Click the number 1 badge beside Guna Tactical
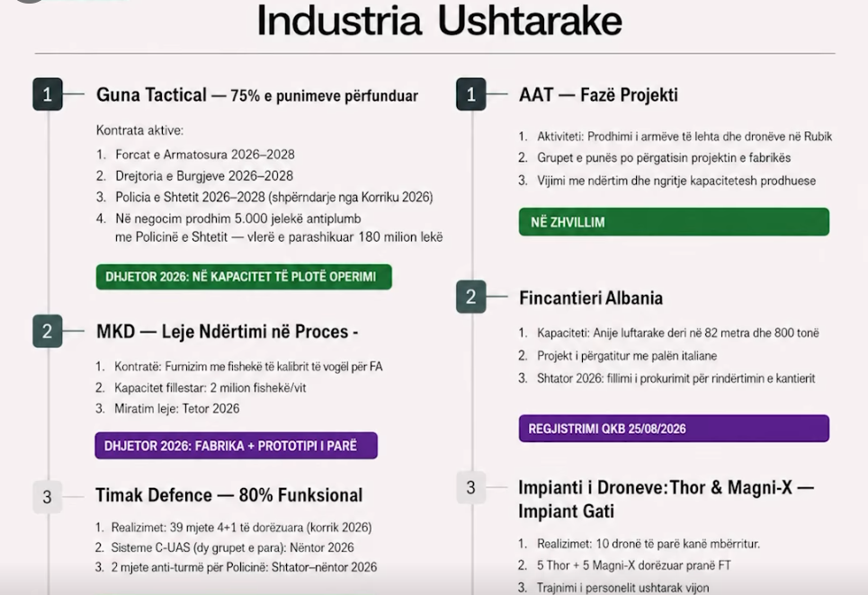This screenshot has height=595, width=868. click(48, 94)
